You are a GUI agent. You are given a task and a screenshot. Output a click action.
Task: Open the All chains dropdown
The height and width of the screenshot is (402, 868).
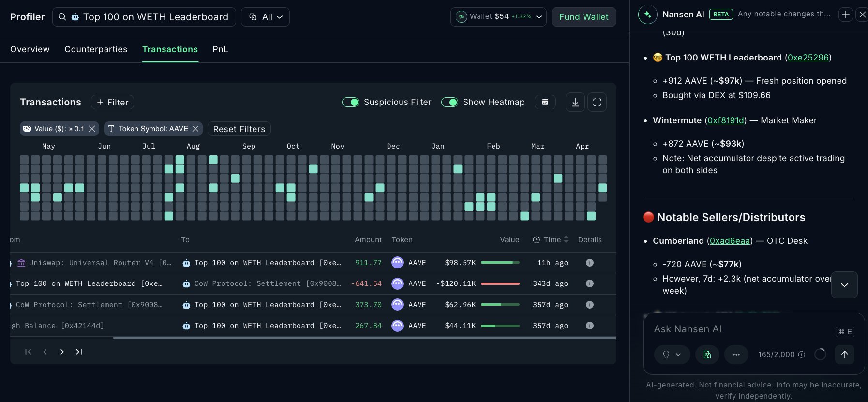coord(265,17)
